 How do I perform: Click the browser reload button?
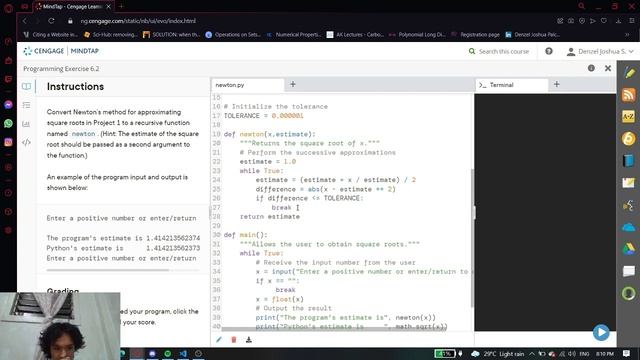pyautogui.click(x=51, y=21)
